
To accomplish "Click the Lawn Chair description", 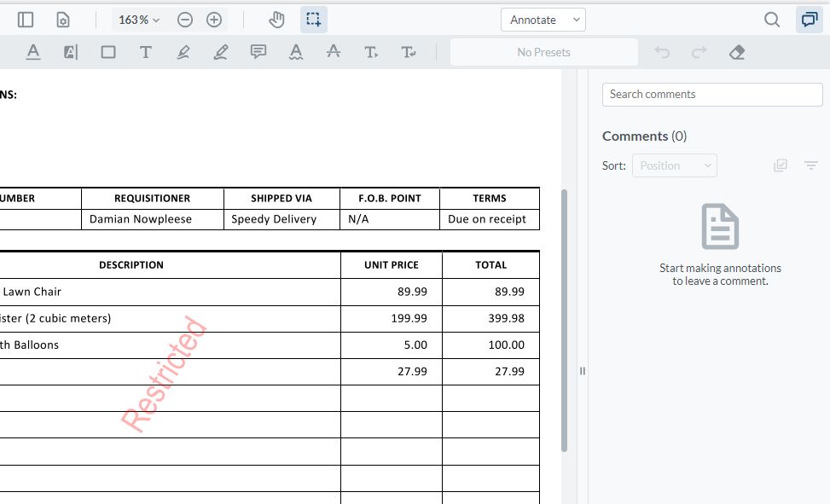I will click(x=32, y=292).
